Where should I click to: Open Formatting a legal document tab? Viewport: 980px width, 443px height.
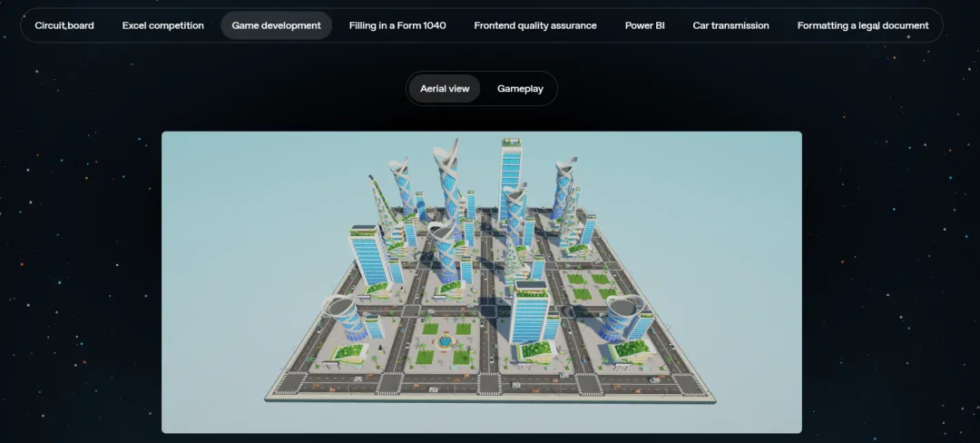(863, 25)
